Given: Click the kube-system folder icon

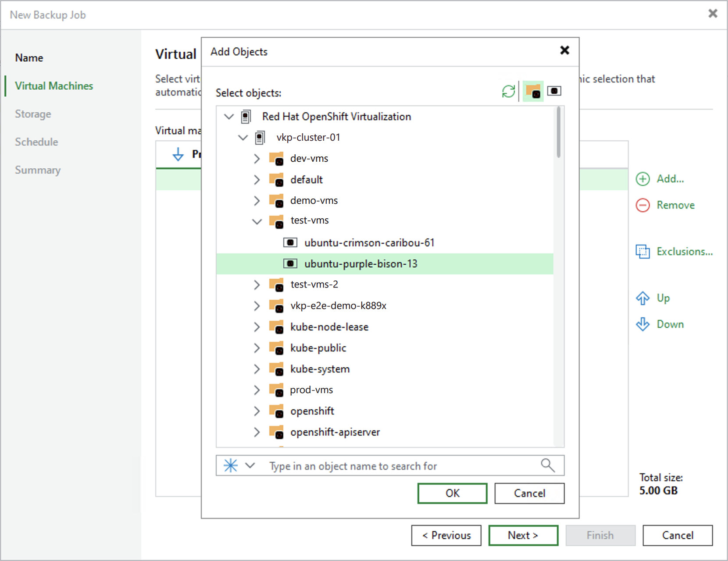Looking at the screenshot, I should click(276, 369).
